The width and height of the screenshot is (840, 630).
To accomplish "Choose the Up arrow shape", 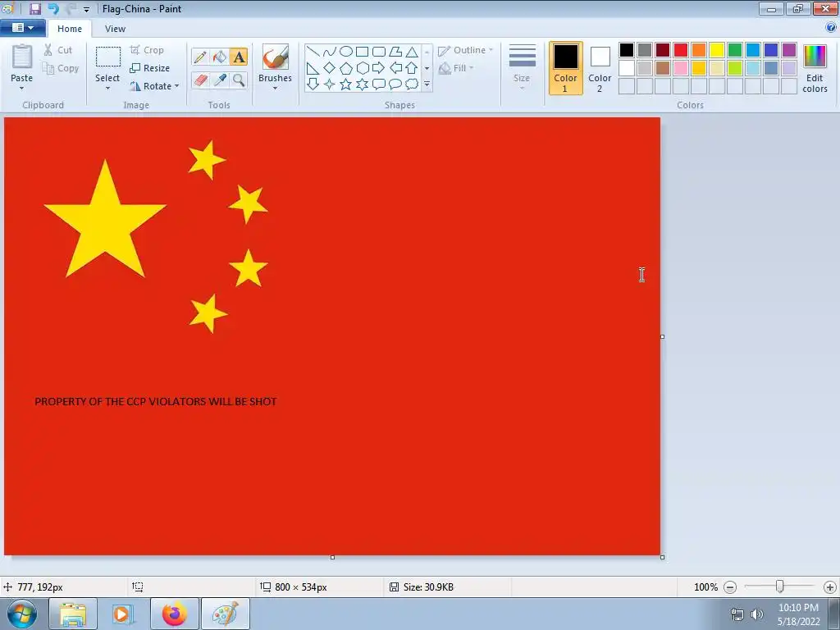I will point(412,68).
